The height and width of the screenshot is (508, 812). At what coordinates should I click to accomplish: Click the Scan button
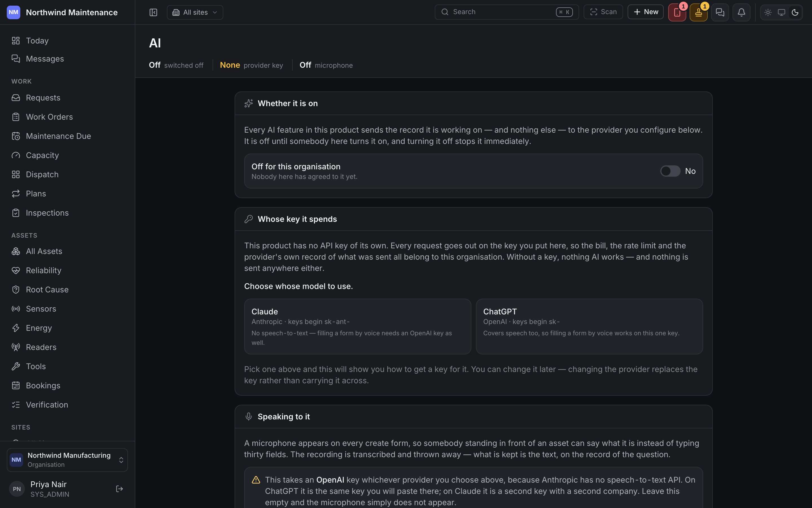coord(603,12)
